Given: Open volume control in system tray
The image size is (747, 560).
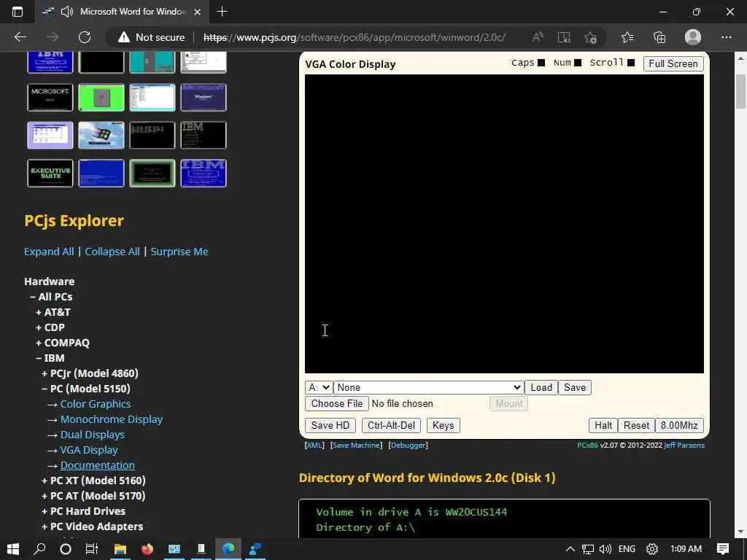Looking at the screenshot, I should 605,549.
